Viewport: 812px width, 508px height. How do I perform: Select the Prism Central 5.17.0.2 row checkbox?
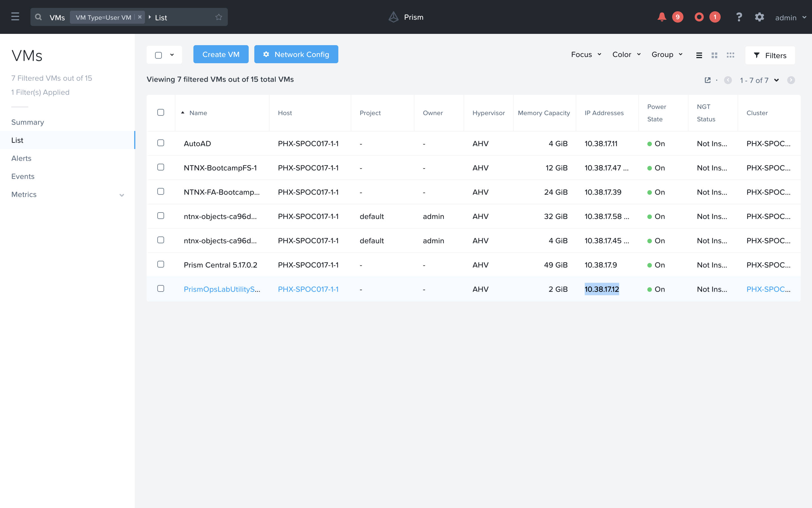(161, 264)
